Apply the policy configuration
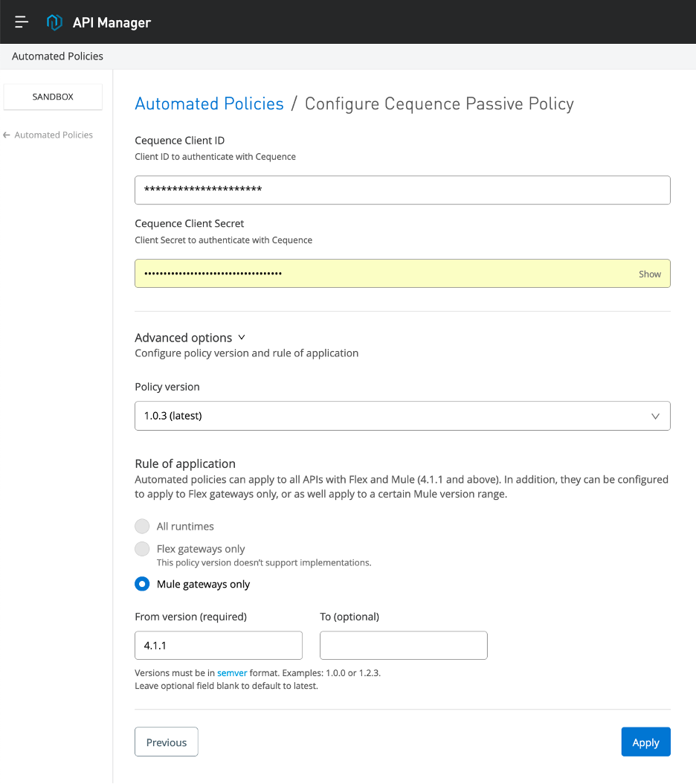Viewport: 696px width, 784px height. 645,742
